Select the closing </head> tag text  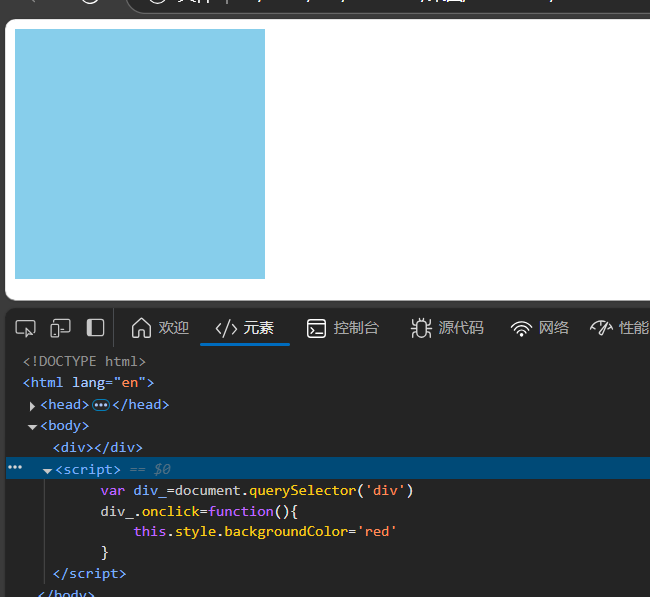141,405
